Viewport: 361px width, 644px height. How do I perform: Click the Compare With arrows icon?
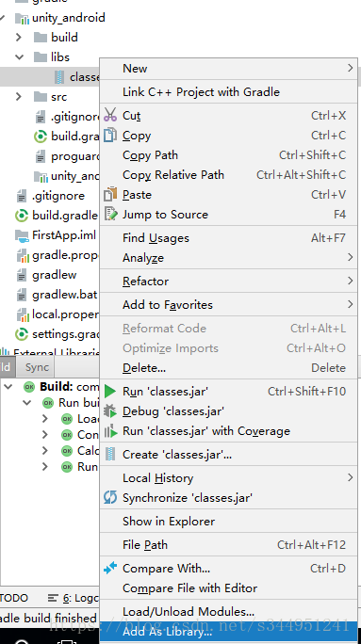(x=110, y=568)
